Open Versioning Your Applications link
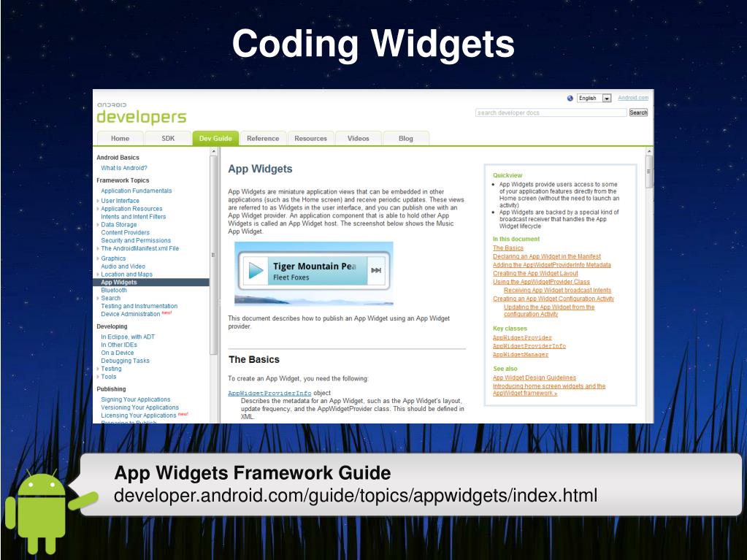This screenshot has width=747, height=560. (139, 407)
